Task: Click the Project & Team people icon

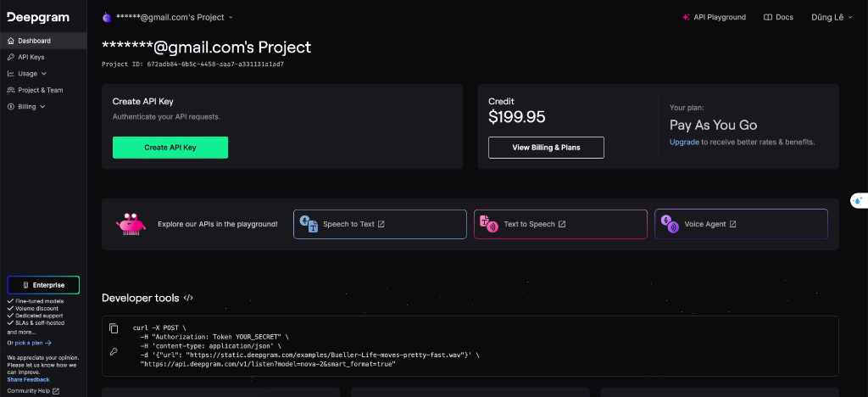Action: pyautogui.click(x=11, y=90)
